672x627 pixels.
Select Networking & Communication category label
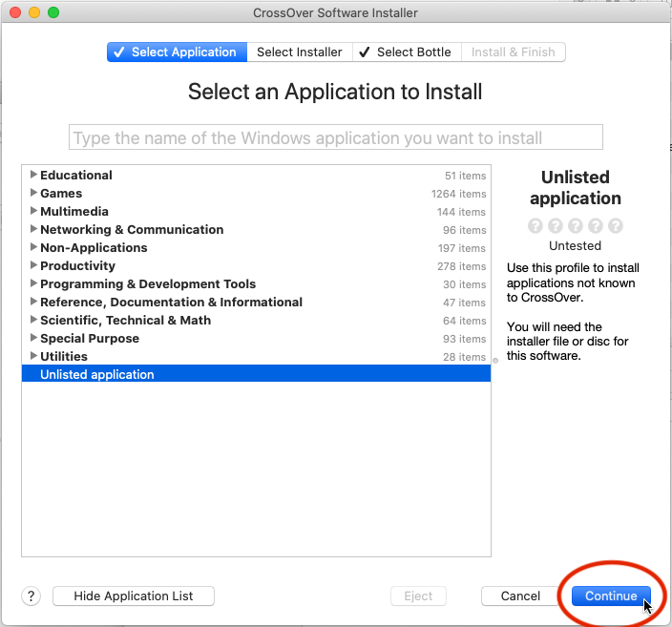click(x=132, y=229)
